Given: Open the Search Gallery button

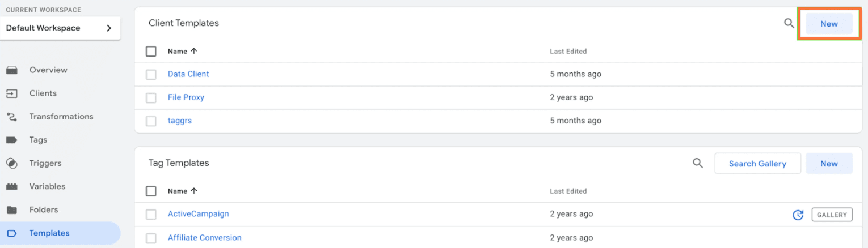Looking at the screenshot, I should click(757, 163).
